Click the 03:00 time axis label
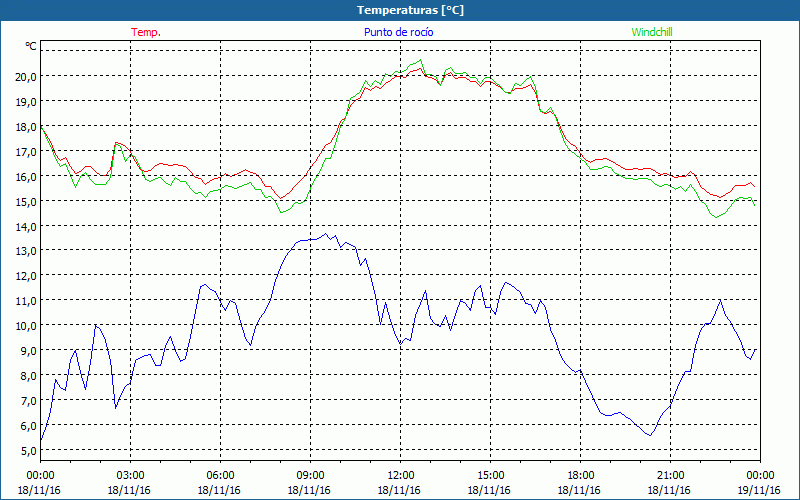The height and width of the screenshot is (500, 800). pyautogui.click(x=130, y=476)
